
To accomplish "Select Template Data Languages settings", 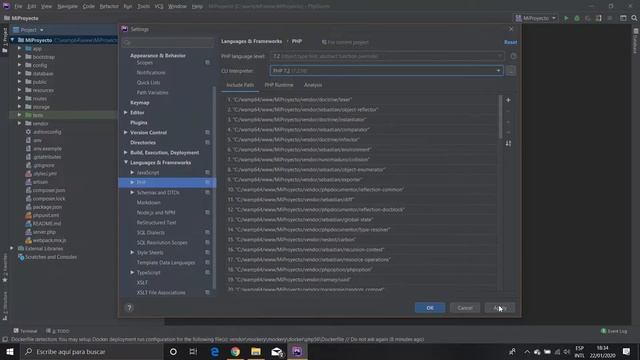I will [166, 262].
